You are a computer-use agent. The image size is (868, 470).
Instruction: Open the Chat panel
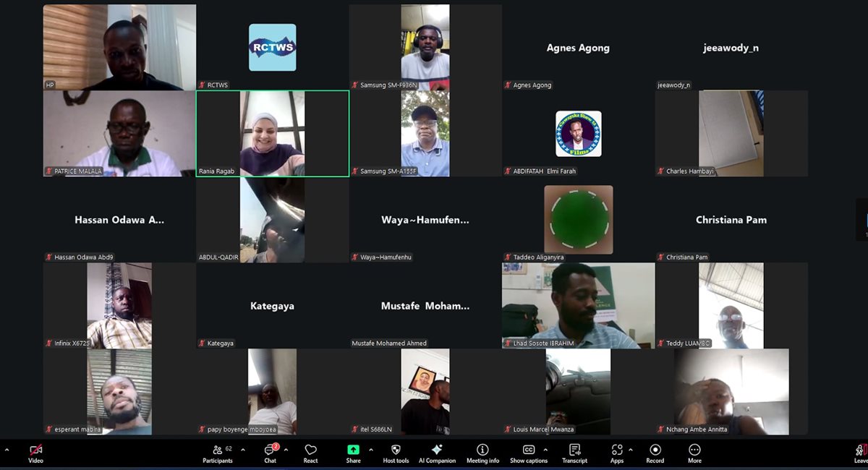(270, 453)
